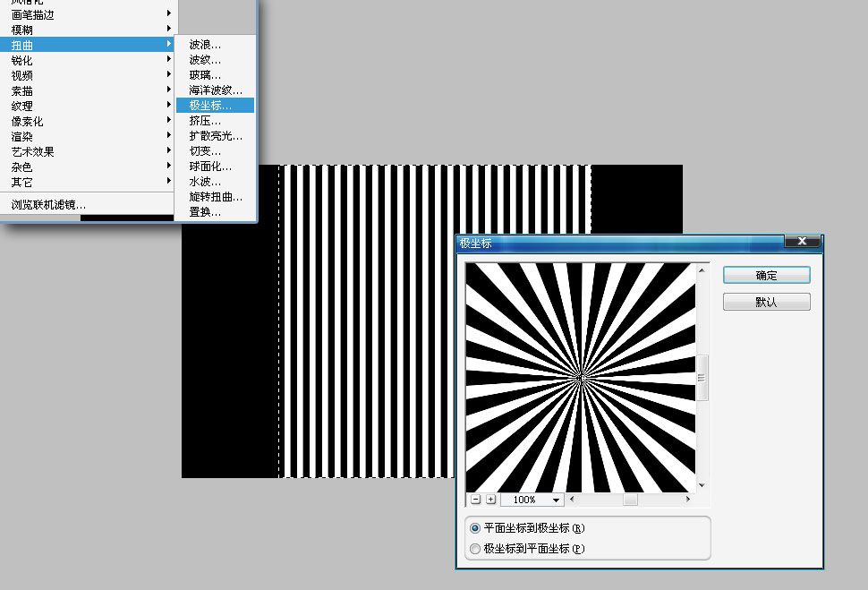Choose 旋转扭曲... filter
This screenshot has height=590, width=868.
(x=216, y=197)
